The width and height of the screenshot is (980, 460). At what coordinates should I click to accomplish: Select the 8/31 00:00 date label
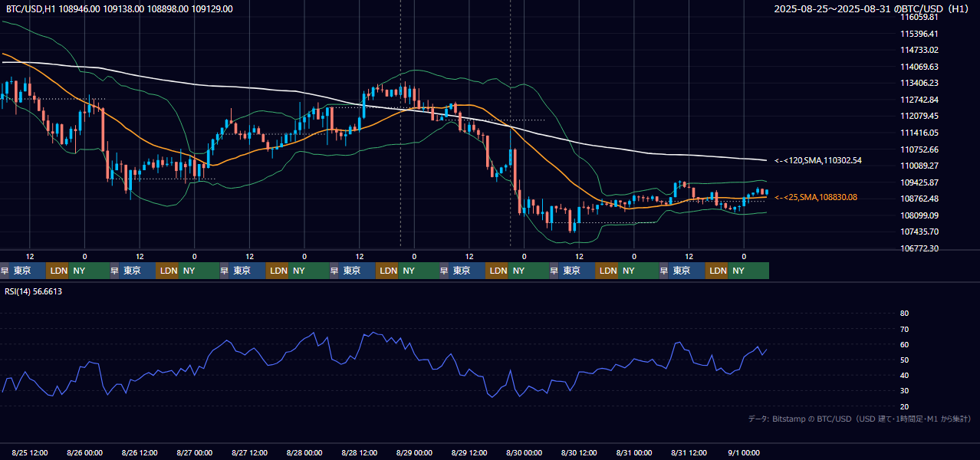tap(634, 453)
